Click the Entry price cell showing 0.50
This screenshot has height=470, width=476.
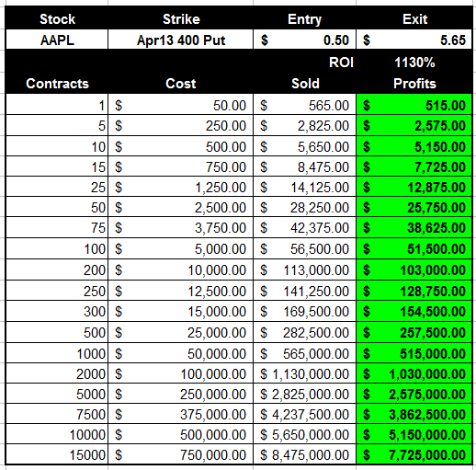coord(305,40)
